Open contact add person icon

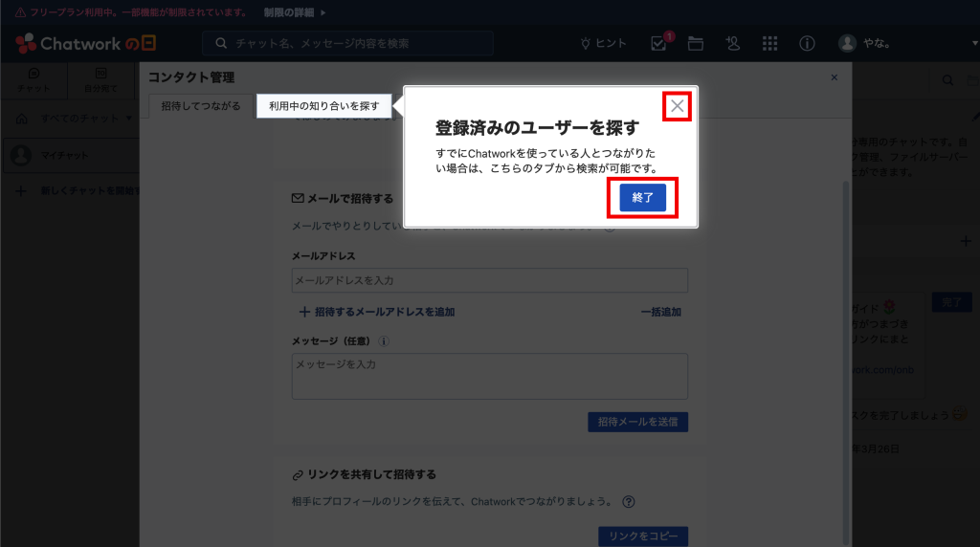732,43
